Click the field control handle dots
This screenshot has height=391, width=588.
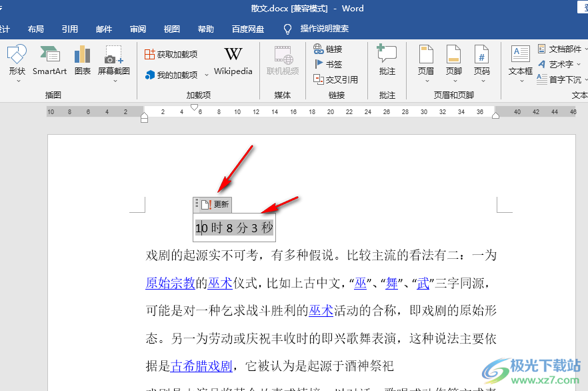(197, 204)
